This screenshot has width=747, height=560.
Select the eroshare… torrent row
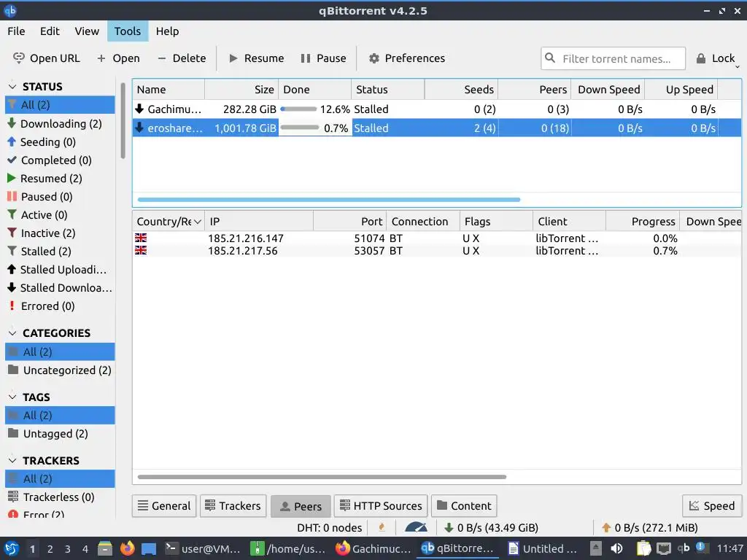[437, 128]
